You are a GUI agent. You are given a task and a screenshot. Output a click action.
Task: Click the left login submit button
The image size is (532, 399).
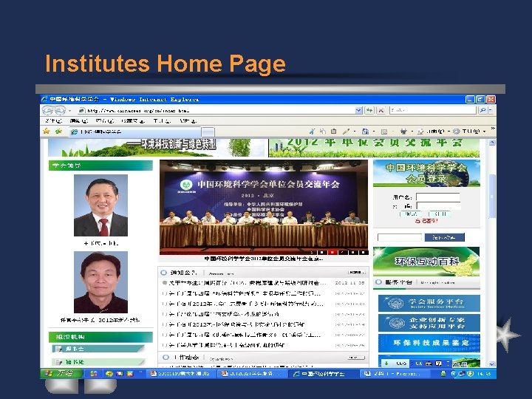[412, 214]
